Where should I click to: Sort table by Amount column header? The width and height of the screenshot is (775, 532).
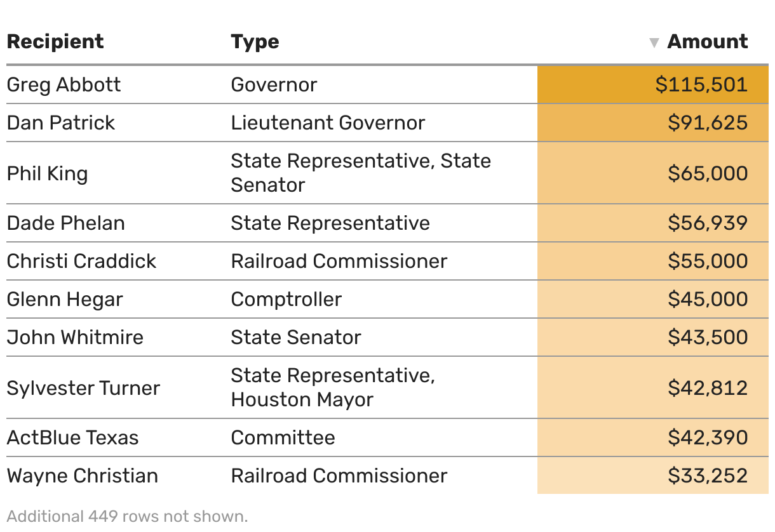707,42
